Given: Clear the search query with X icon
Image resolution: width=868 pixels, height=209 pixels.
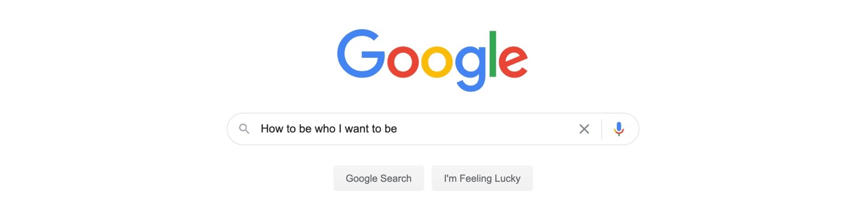Looking at the screenshot, I should pos(584,129).
